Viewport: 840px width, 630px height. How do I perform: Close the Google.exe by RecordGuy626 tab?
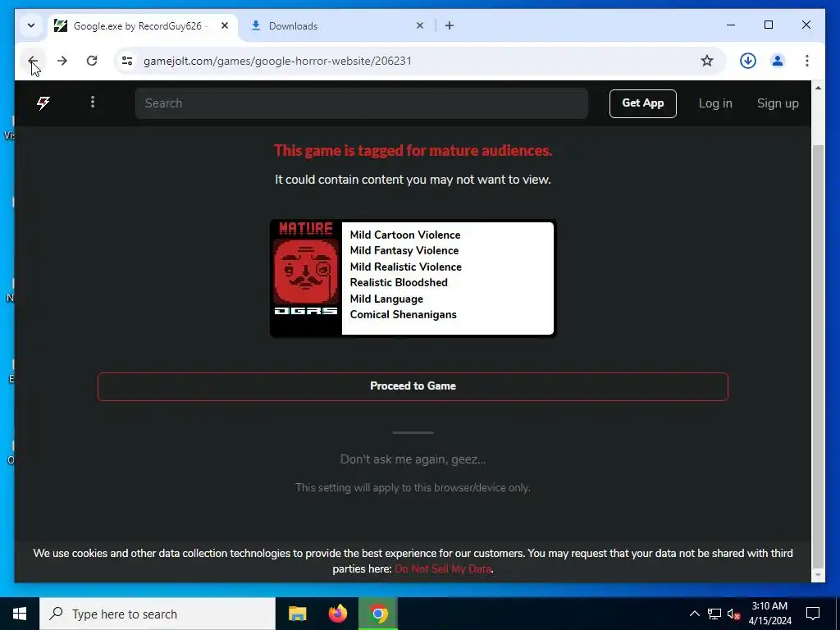tap(225, 25)
